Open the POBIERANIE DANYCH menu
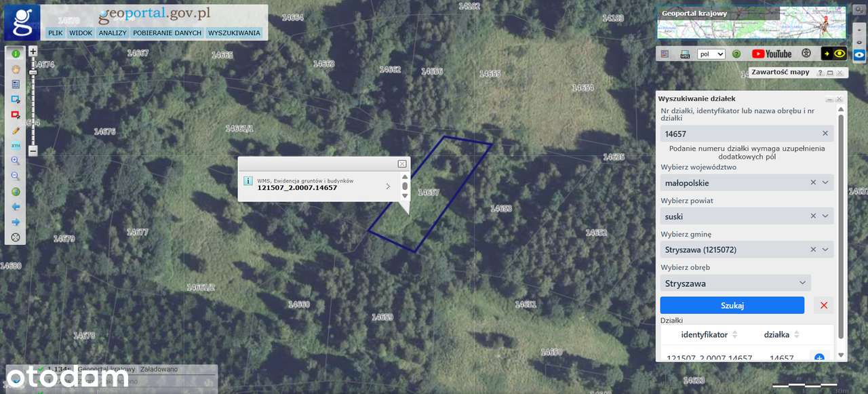The width and height of the screenshot is (868, 394). (x=167, y=33)
